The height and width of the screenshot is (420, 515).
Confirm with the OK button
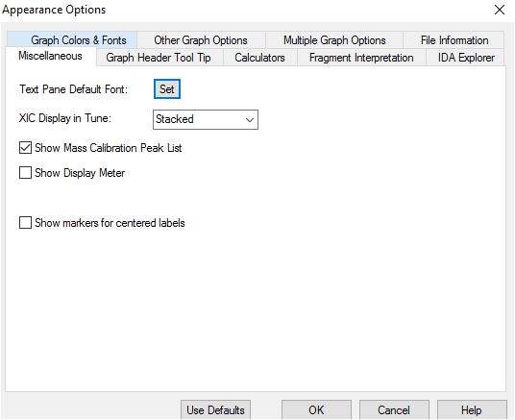coord(316,409)
